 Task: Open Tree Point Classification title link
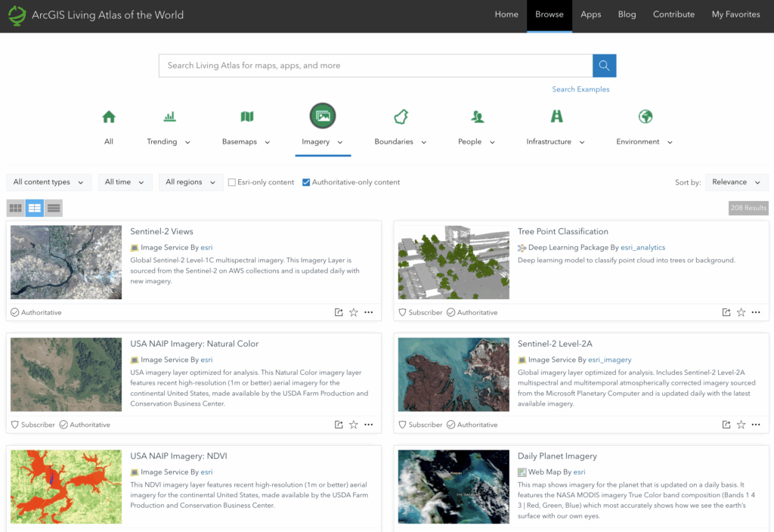(562, 231)
